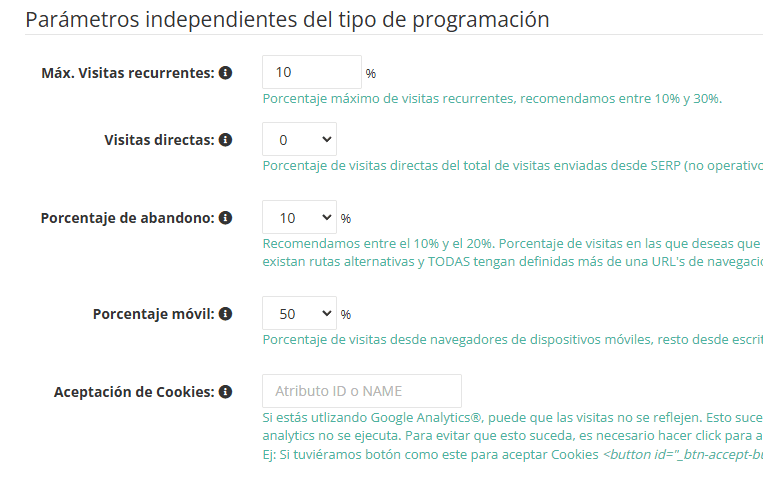Screen dimensions: 763x478
Task: Click the Atributo ID o NAME field
Action: [361, 391]
